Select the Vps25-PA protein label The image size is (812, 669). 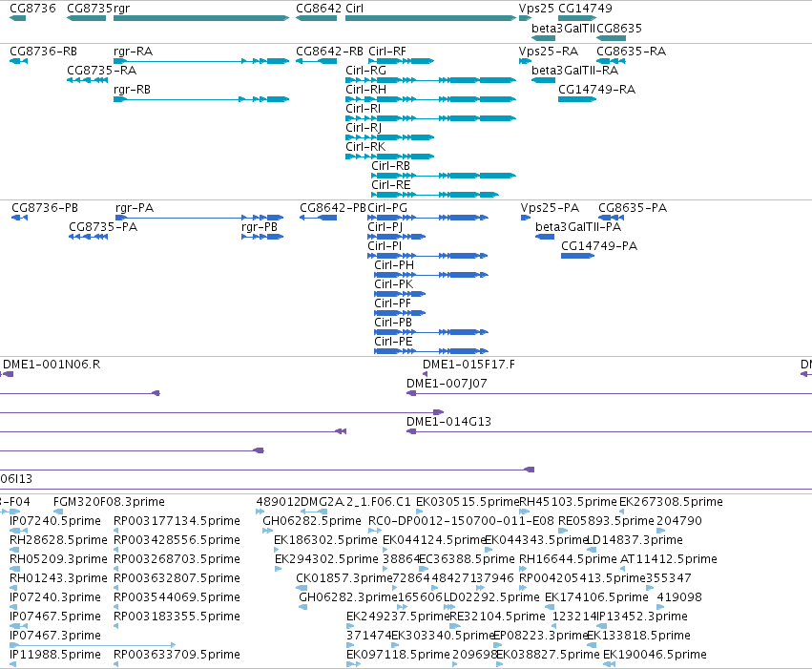point(550,208)
